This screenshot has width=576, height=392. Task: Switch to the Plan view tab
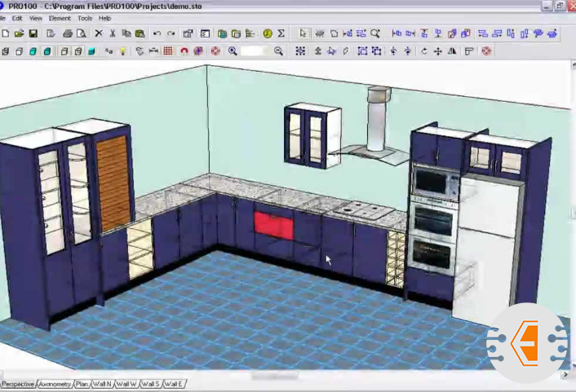82,384
